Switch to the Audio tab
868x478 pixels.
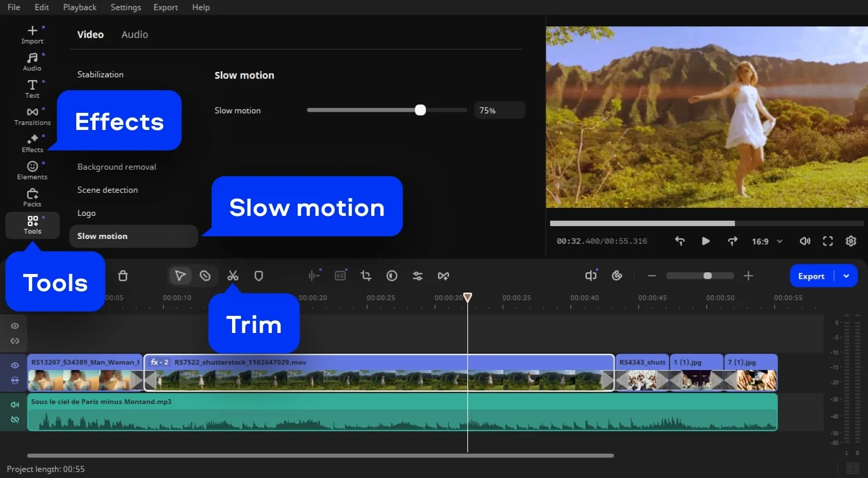(134, 34)
